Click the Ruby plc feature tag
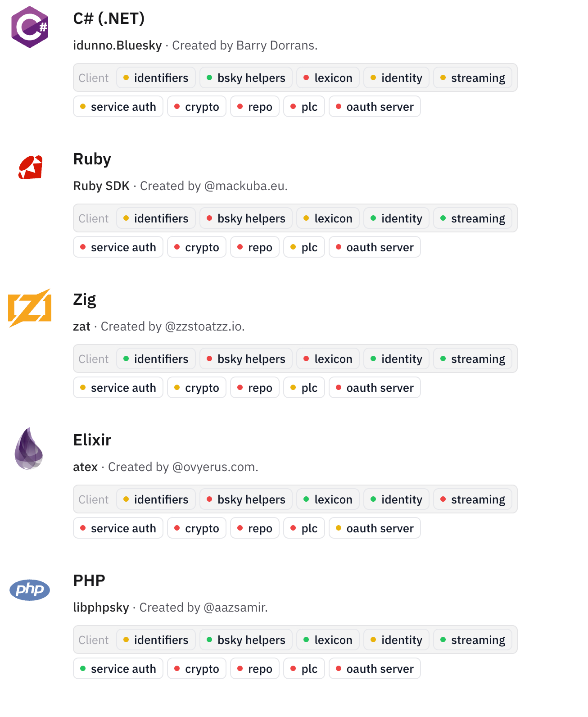 (304, 247)
